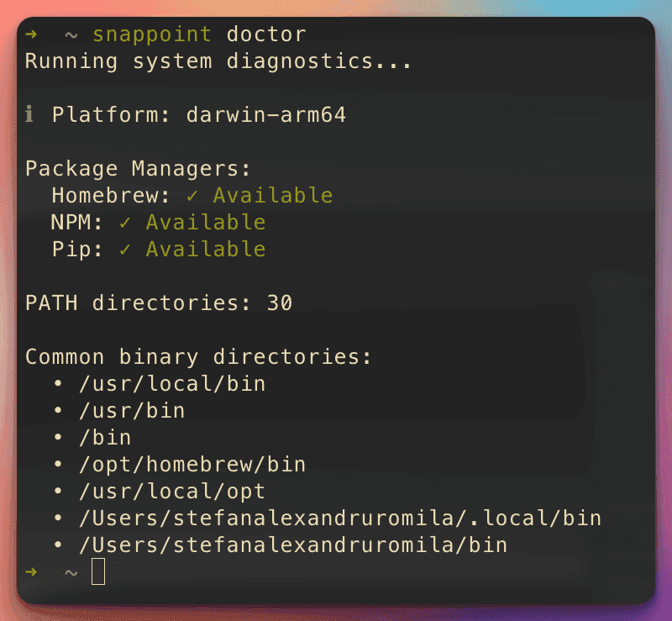The height and width of the screenshot is (621, 672).
Task: Click the checkmark next to Homebrew
Action: click(x=192, y=196)
